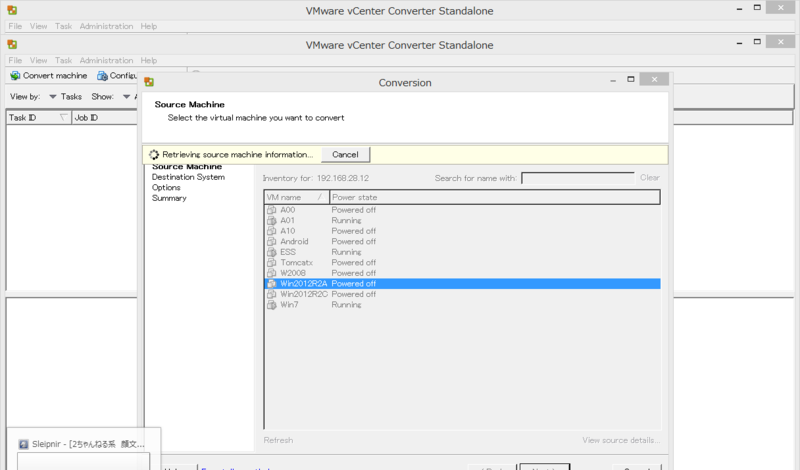Click the VM icon for Win2012R2A
Screen dimensions: 800x470
tap(271, 284)
